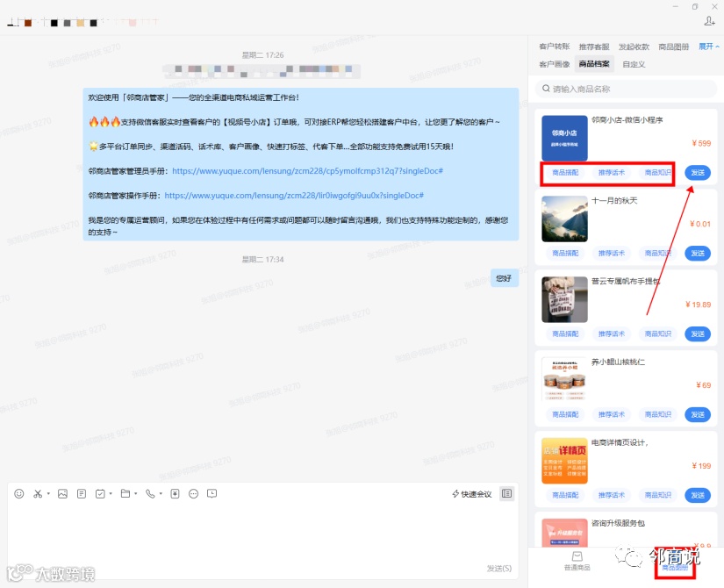Click the search magnifier icon

[x=546, y=89]
